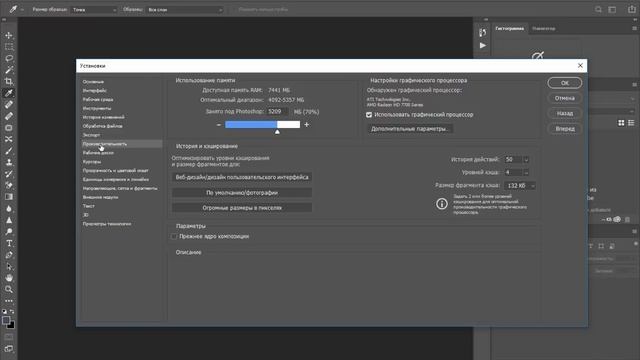Select the Clone Stamp tool

(x=9, y=162)
